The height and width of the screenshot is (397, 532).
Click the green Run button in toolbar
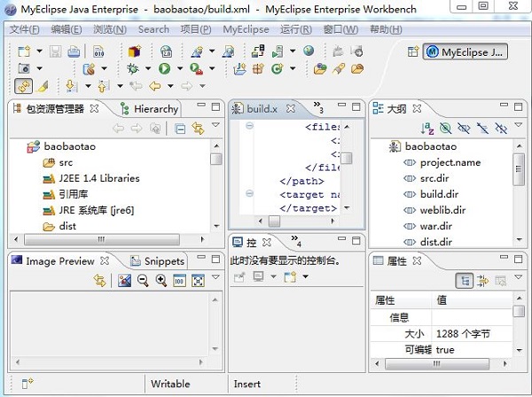164,68
